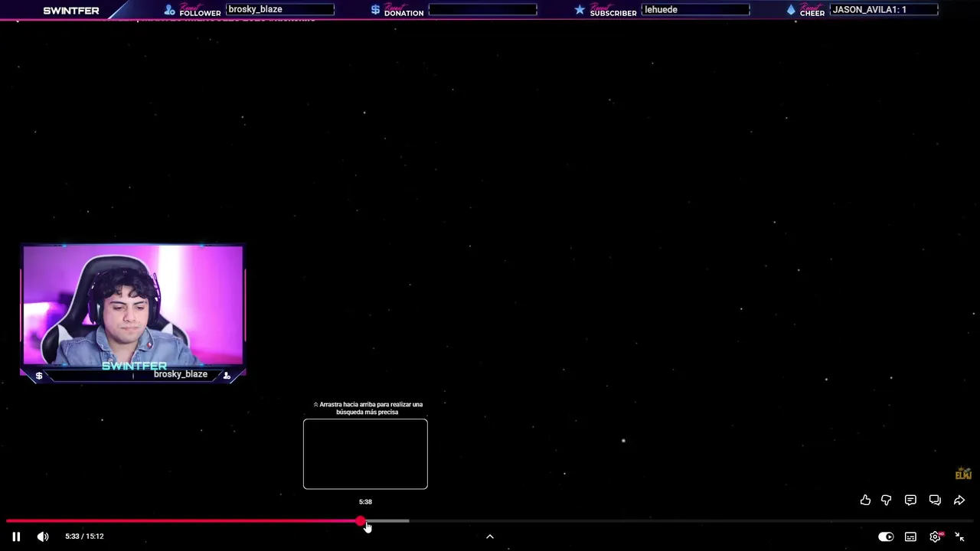Viewport: 980px width, 551px height.
Task: Click the JASON_AVILA1: 1 cheer text
Action: pos(869,9)
